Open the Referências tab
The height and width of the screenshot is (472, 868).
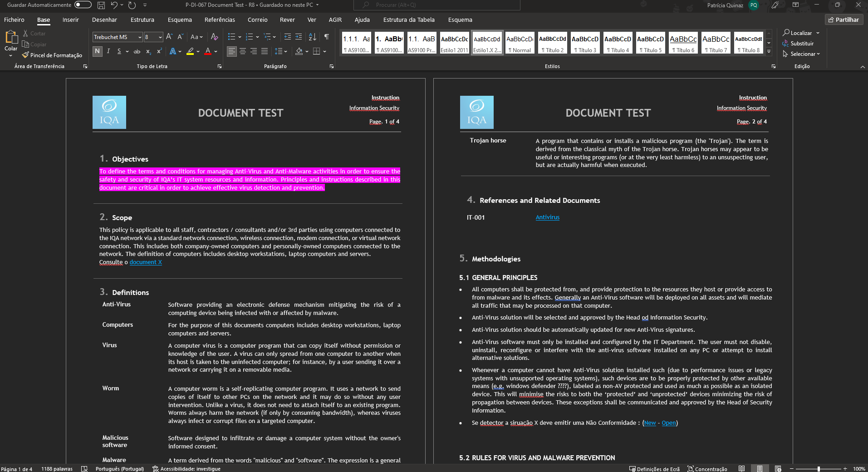click(x=220, y=20)
